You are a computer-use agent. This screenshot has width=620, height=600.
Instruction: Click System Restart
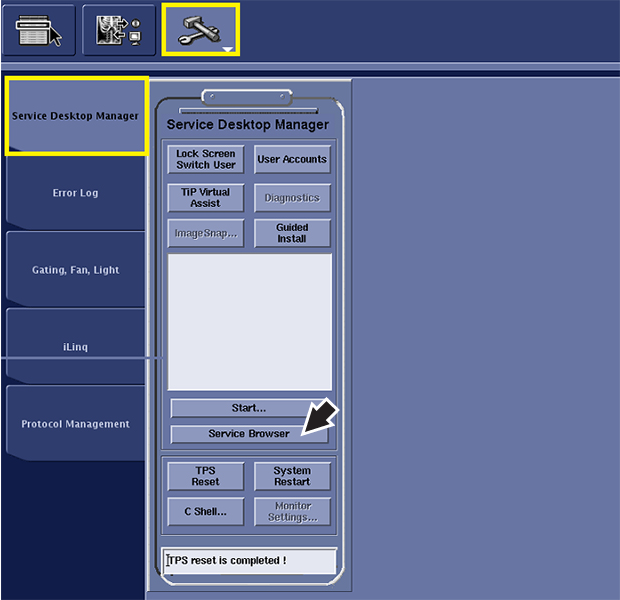(291, 476)
